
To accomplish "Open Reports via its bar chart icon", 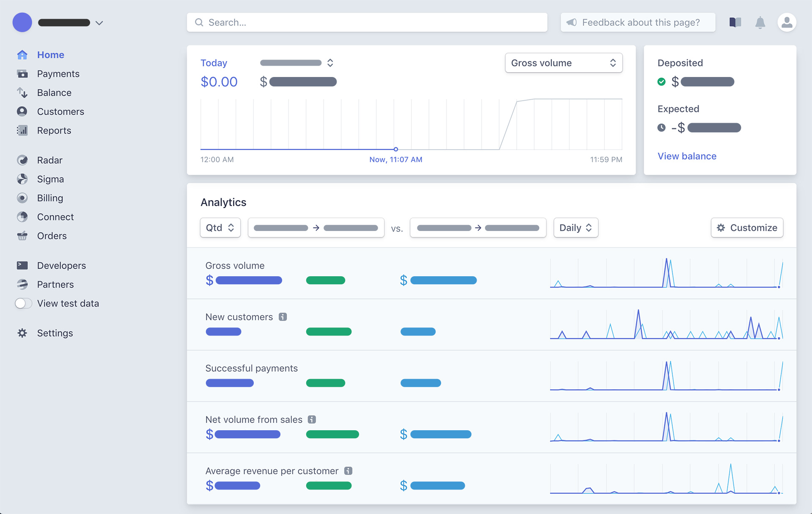I will click(x=22, y=130).
